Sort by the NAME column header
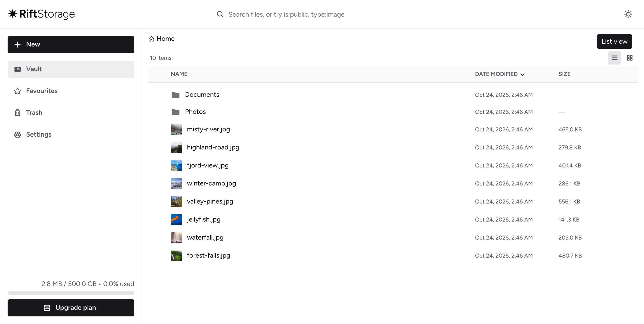Screen dimensions: 644x324 (179, 74)
